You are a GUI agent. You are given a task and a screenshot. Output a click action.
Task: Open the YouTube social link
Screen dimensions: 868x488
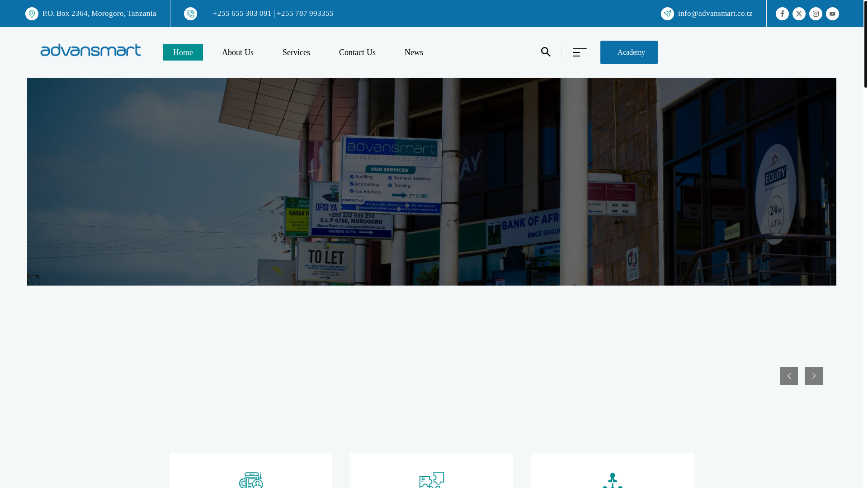point(832,14)
